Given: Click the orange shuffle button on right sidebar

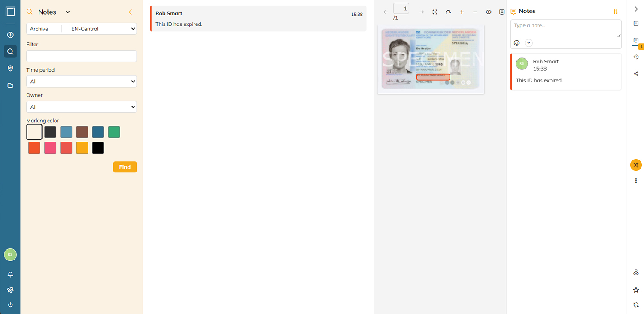Looking at the screenshot, I should point(636,165).
